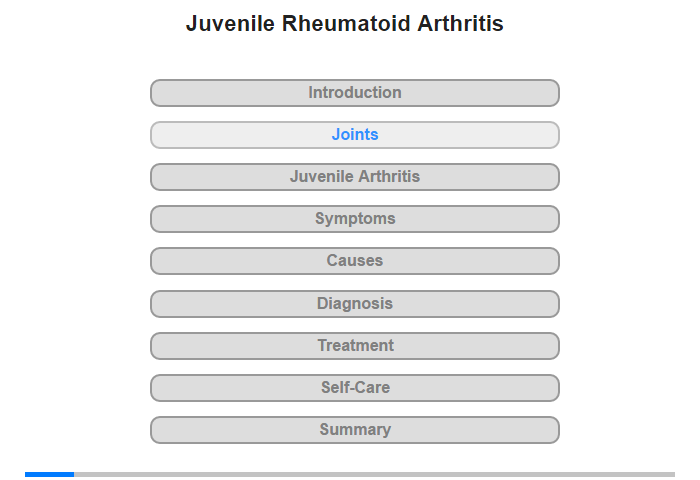View the Diagnosis section
The image size is (700, 480).
click(354, 304)
